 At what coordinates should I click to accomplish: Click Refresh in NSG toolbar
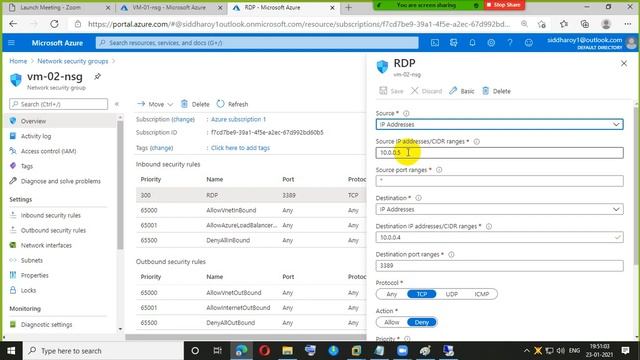pyautogui.click(x=233, y=104)
